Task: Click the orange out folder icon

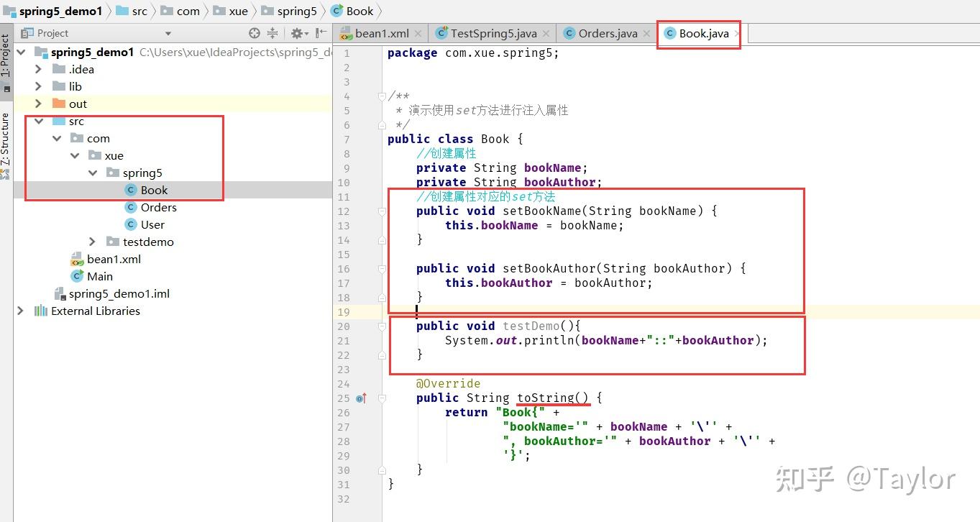Action: 59,104
